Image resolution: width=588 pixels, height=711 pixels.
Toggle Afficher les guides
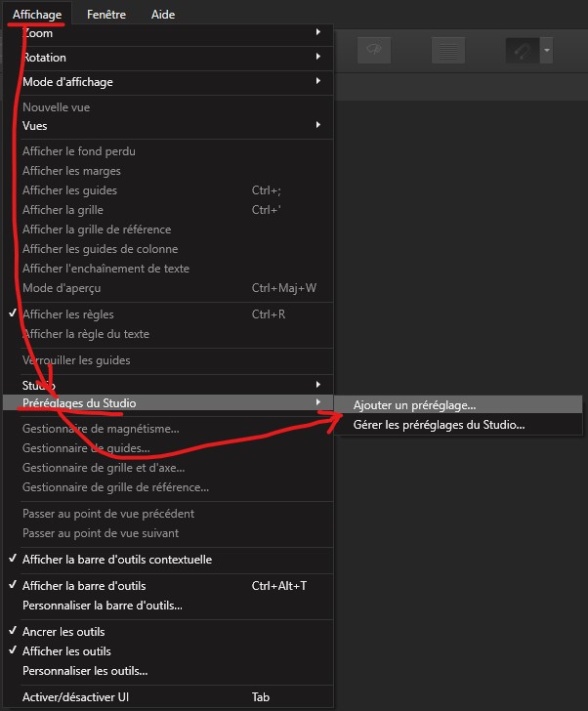click(x=169, y=190)
